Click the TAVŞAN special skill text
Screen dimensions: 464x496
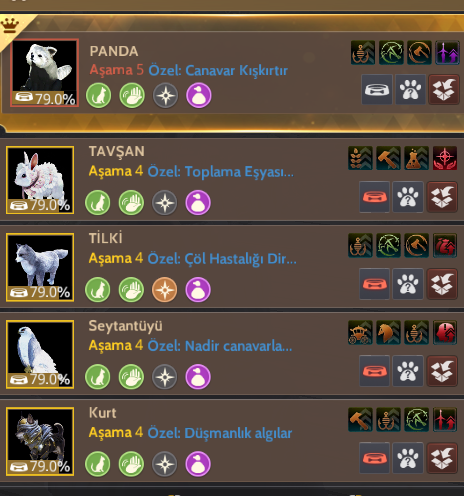221,172
